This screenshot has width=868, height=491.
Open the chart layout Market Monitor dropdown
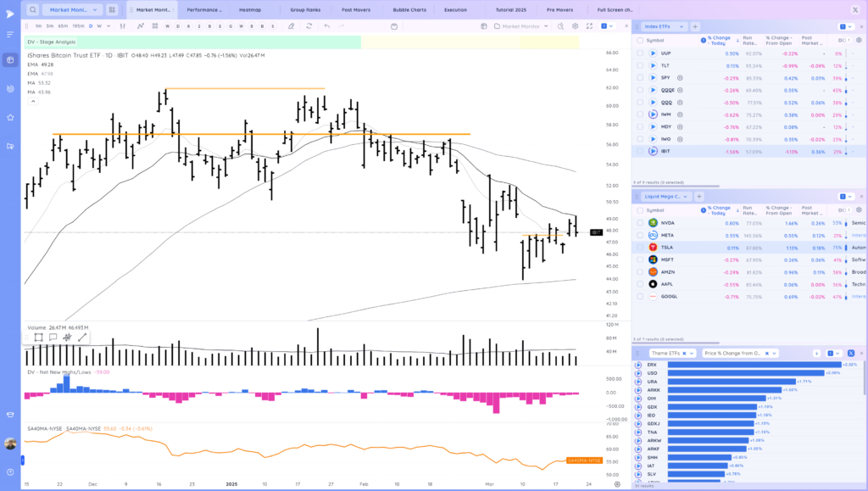(x=520, y=26)
